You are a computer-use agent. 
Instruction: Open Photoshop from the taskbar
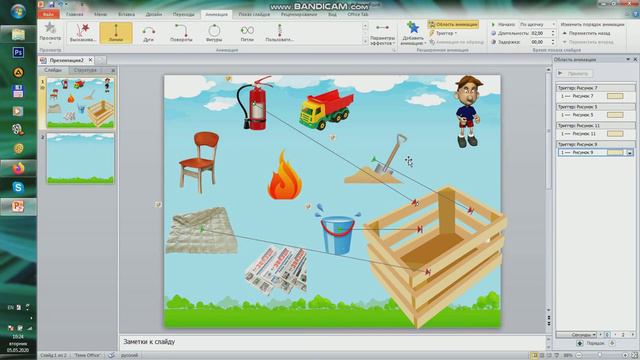point(18,53)
